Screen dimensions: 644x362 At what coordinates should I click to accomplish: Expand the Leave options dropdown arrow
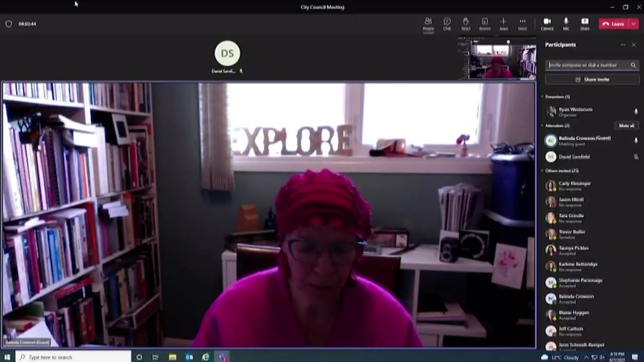pos(633,24)
